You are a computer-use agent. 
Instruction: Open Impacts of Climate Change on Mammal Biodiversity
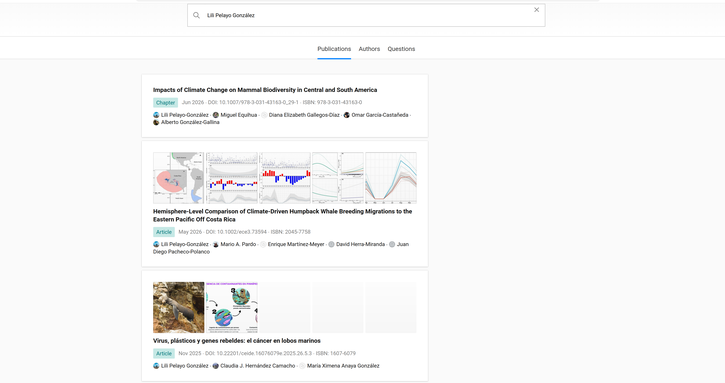(x=265, y=90)
